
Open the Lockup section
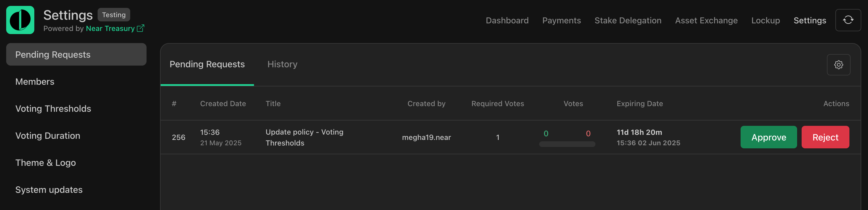(766, 21)
